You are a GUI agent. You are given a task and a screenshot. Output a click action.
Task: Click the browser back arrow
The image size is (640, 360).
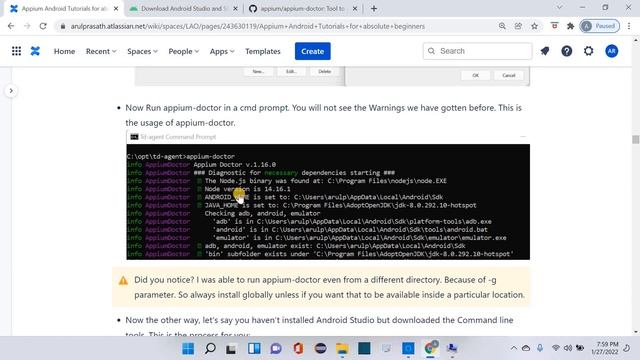(x=11, y=26)
